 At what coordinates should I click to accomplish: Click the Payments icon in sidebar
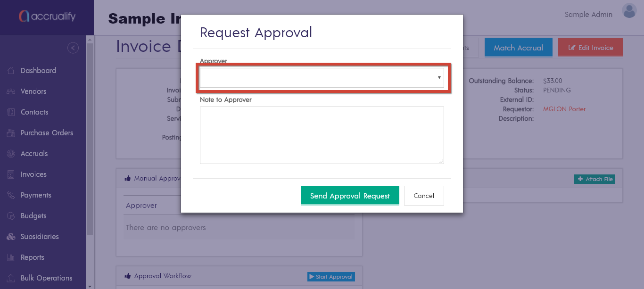11,195
